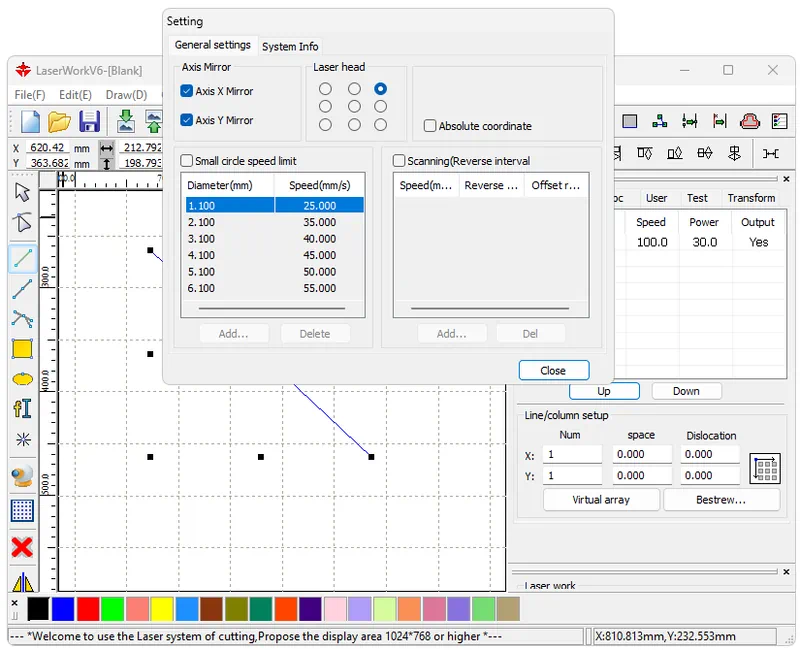The height and width of the screenshot is (650, 800).
Task: Click the Export icon with the green up arrow
Action: pyautogui.click(x=154, y=121)
